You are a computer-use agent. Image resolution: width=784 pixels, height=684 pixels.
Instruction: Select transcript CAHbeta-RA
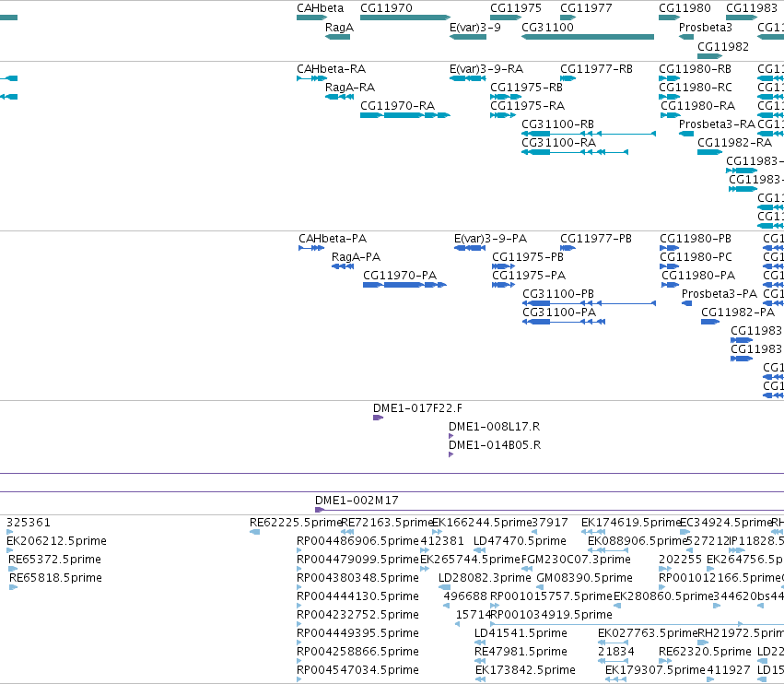tap(311, 78)
